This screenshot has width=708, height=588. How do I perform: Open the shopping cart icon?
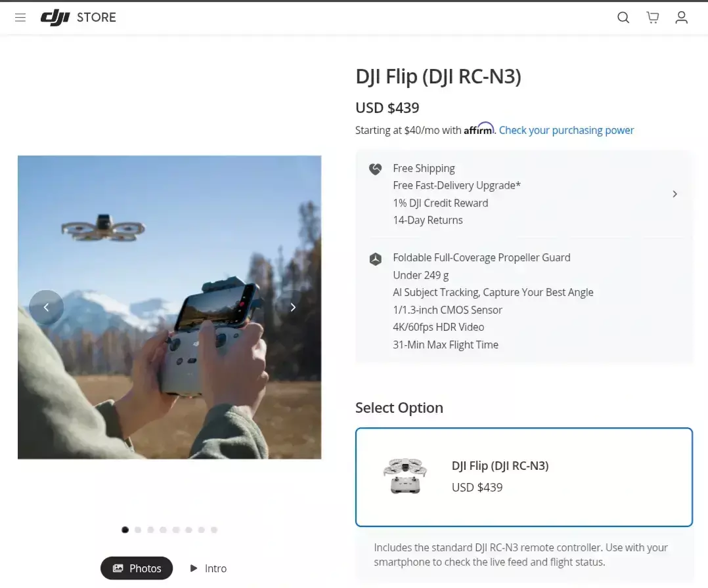pyautogui.click(x=652, y=18)
